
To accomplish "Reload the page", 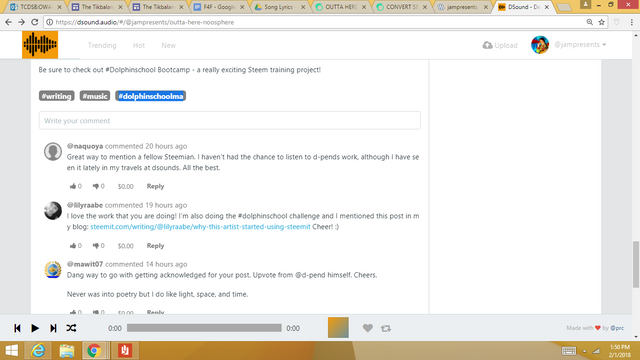I will pyautogui.click(x=35, y=22).
